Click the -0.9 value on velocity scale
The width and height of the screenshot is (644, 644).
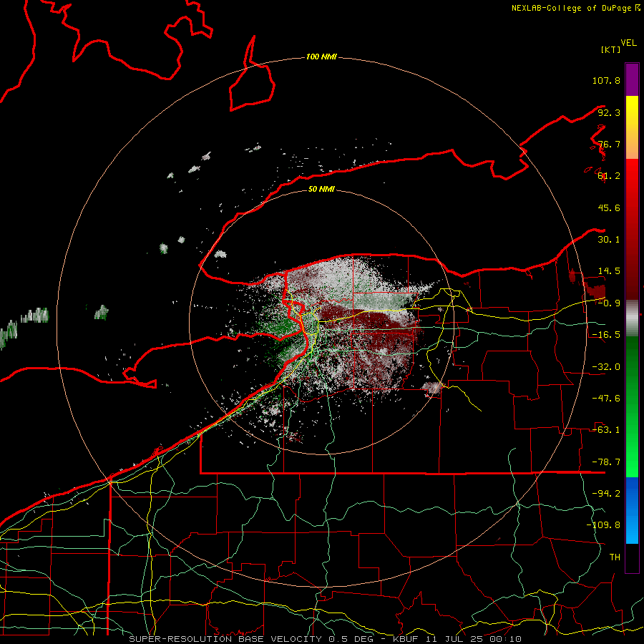tap(609, 303)
